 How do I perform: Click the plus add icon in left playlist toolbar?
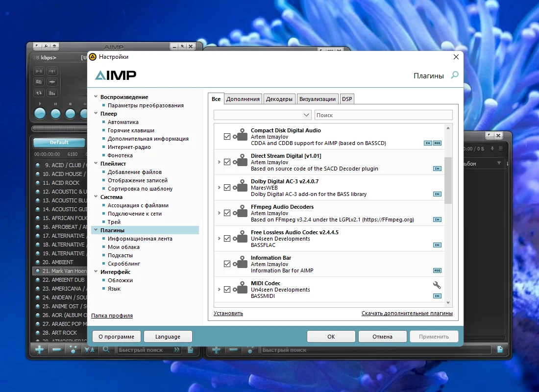[39, 350]
